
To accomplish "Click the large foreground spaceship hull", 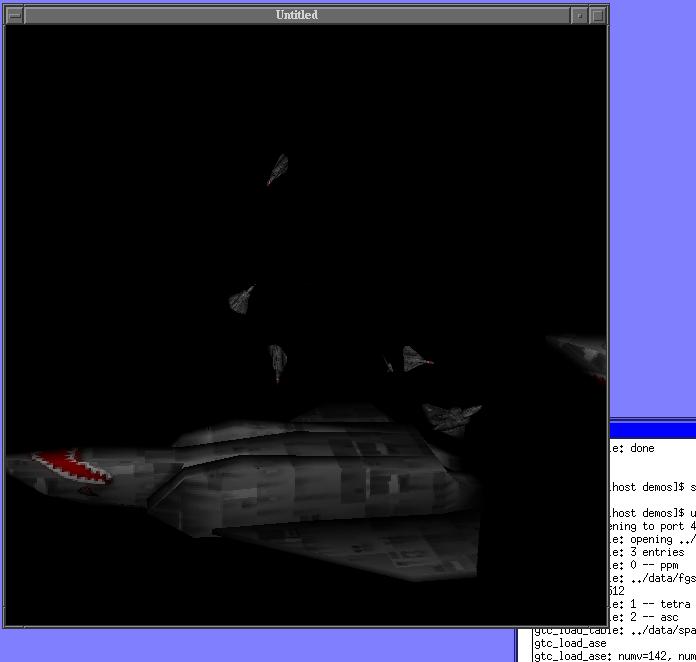I will click(300, 480).
